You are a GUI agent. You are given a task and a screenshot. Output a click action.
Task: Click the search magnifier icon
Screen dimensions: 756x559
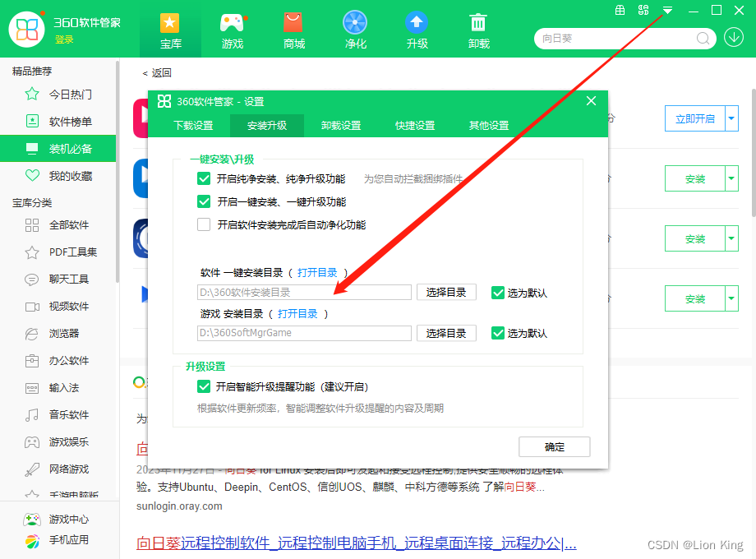(703, 38)
